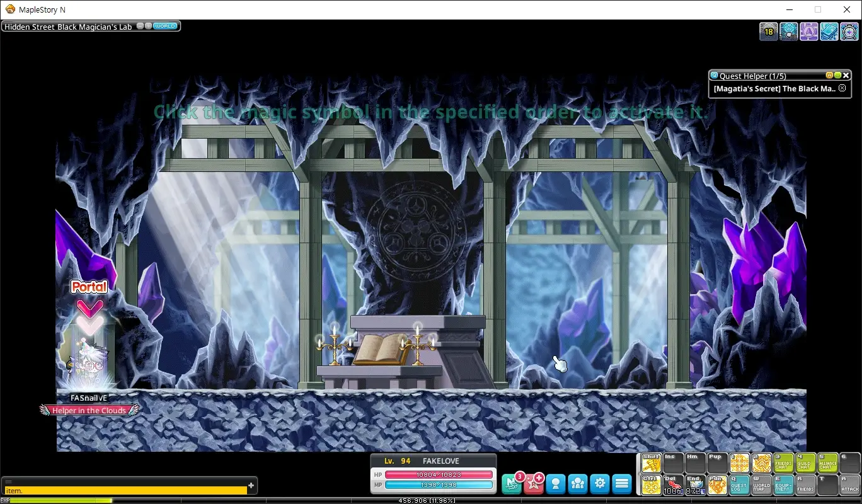Click the Helper in the Clouds medal
This screenshot has width=862, height=504.
coord(89,410)
